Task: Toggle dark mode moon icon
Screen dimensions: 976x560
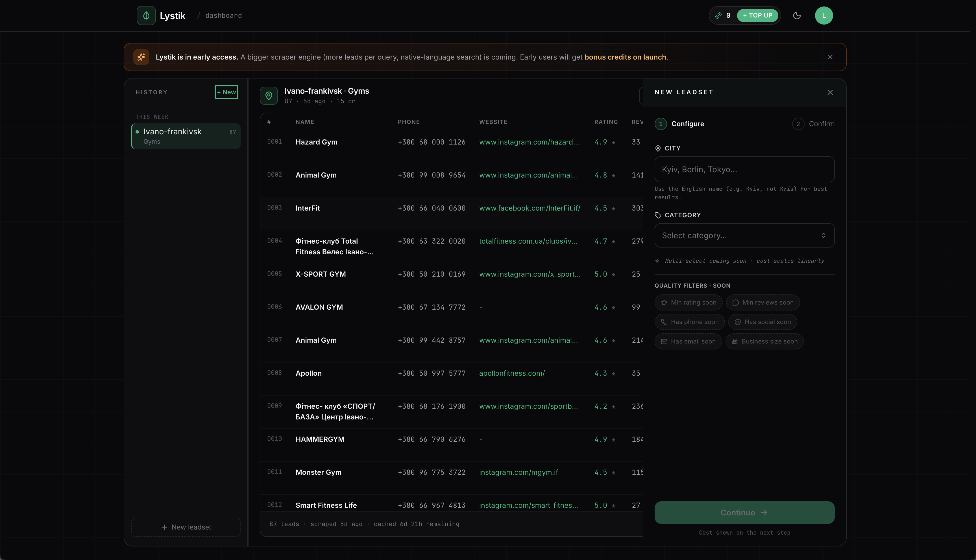Action: [x=797, y=16]
